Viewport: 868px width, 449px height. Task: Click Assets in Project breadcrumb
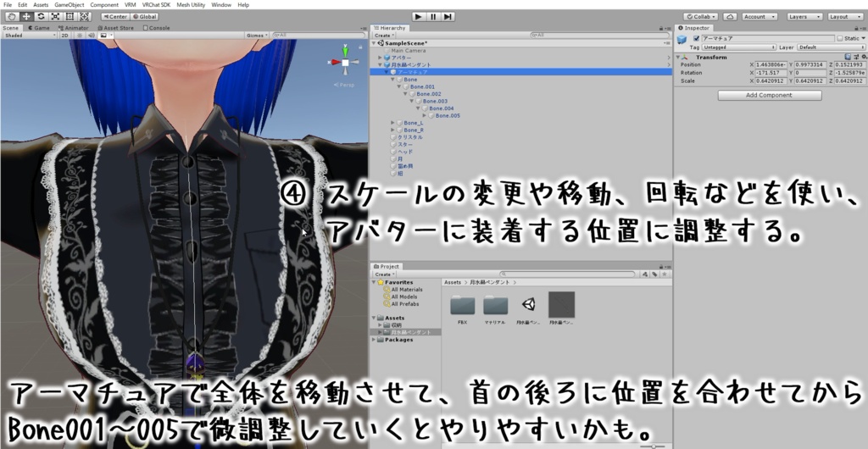[x=453, y=282]
